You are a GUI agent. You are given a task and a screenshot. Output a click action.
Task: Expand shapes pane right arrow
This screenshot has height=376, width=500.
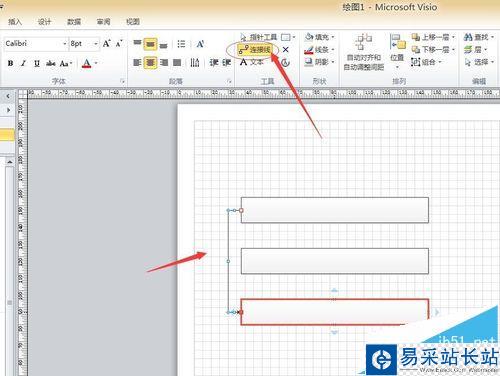click(8, 110)
